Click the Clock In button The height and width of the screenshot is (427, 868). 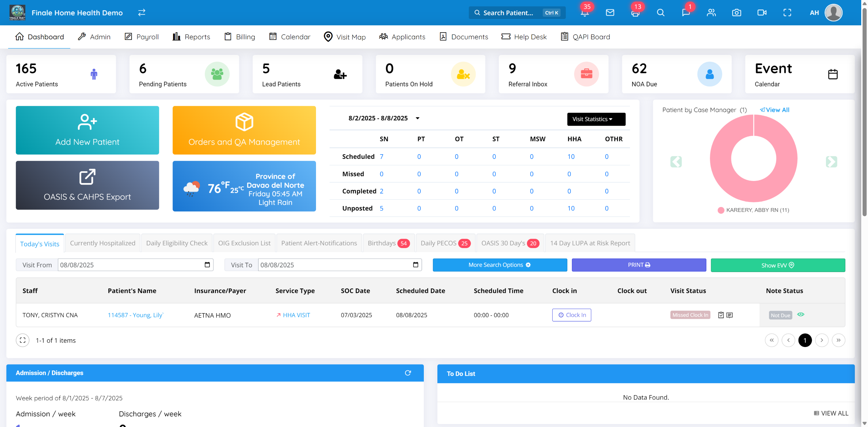572,315
